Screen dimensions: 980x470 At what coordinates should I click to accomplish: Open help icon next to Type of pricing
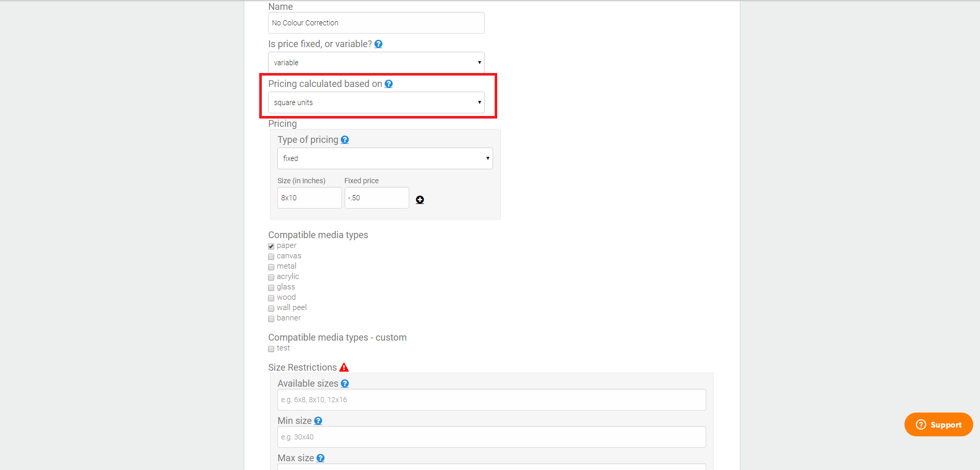click(345, 140)
